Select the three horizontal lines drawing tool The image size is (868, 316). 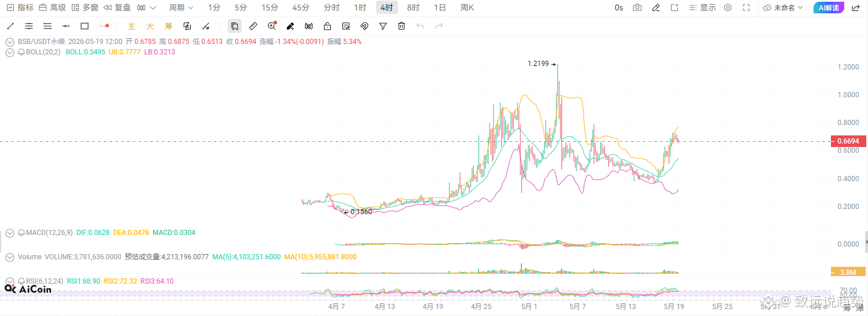click(x=48, y=26)
